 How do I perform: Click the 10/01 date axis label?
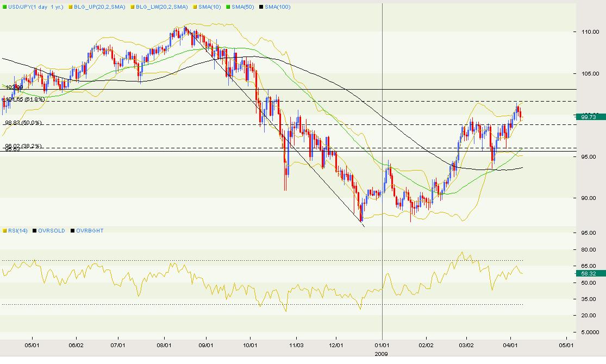coord(250,345)
